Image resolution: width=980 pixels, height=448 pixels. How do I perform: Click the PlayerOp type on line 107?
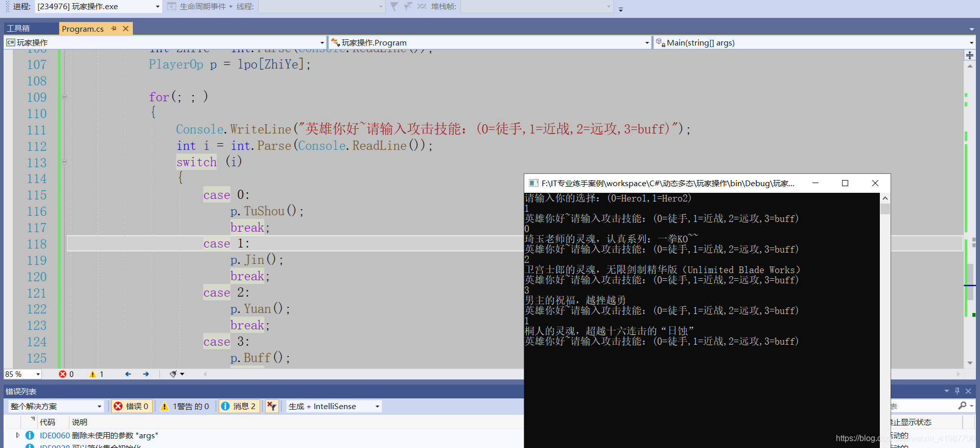click(x=176, y=64)
